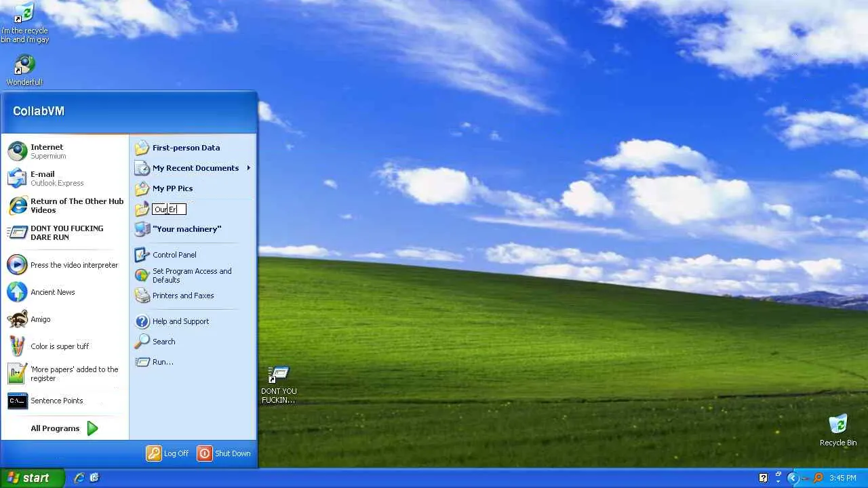Choose Set Program Access and Defaults
This screenshot has height=488, width=868.
tap(193, 275)
